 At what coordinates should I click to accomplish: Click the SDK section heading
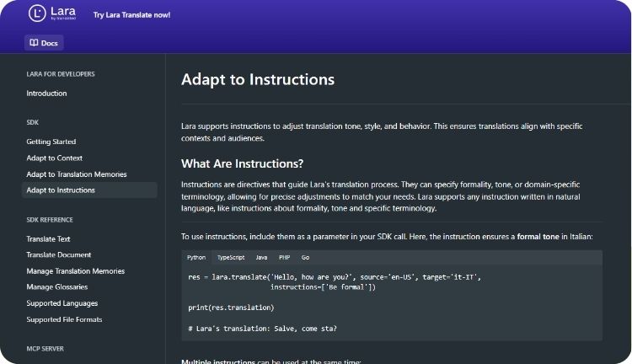click(33, 122)
